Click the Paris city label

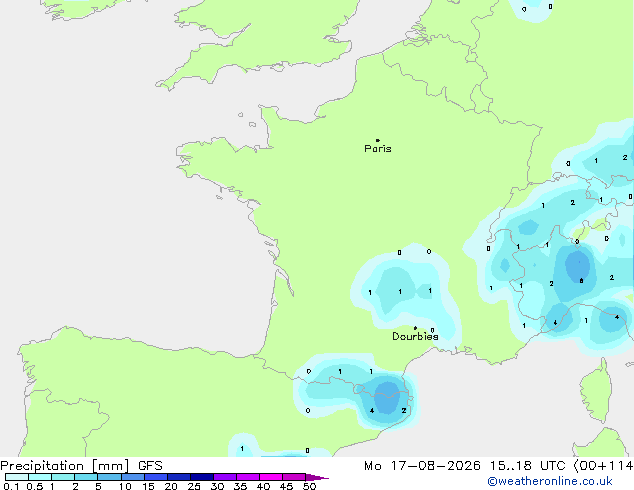point(378,149)
